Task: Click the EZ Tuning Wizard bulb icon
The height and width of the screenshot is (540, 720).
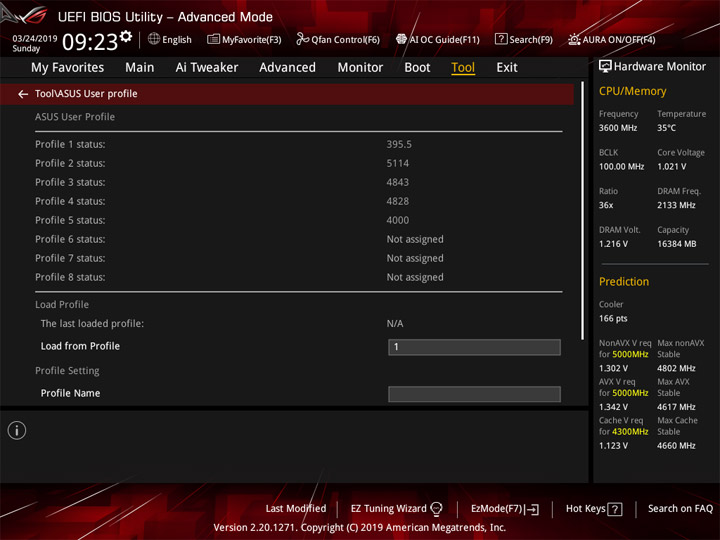Action: click(437, 509)
